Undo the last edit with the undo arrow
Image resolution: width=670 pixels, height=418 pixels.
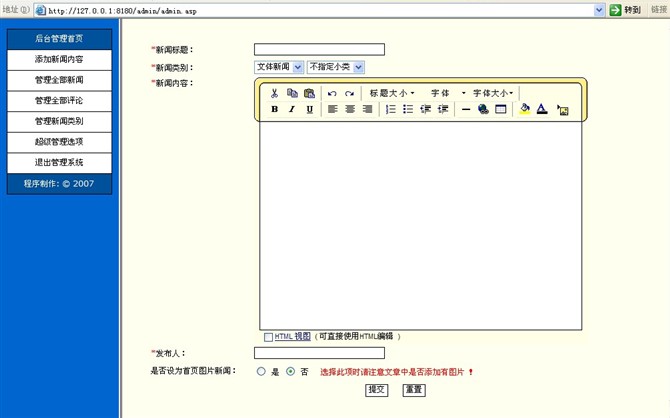[x=332, y=93]
